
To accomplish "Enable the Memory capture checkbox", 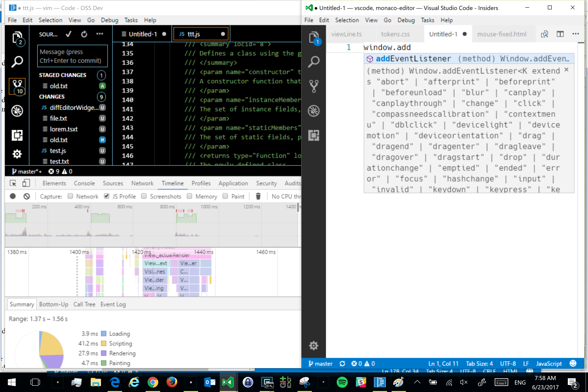I will click(190, 196).
